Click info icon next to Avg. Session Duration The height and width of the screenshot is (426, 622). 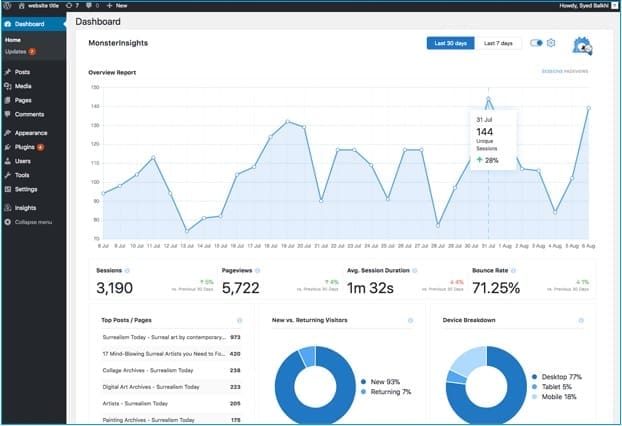tap(415, 271)
